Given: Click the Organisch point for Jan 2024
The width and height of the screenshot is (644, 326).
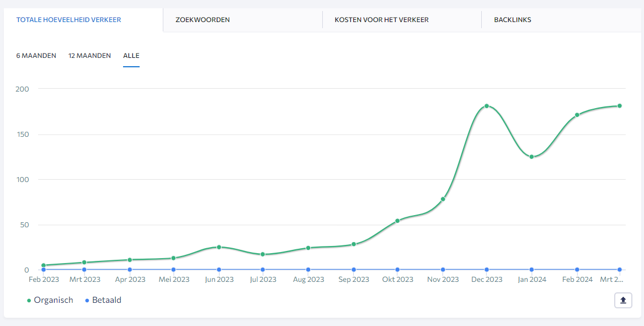Looking at the screenshot, I should tap(531, 157).
